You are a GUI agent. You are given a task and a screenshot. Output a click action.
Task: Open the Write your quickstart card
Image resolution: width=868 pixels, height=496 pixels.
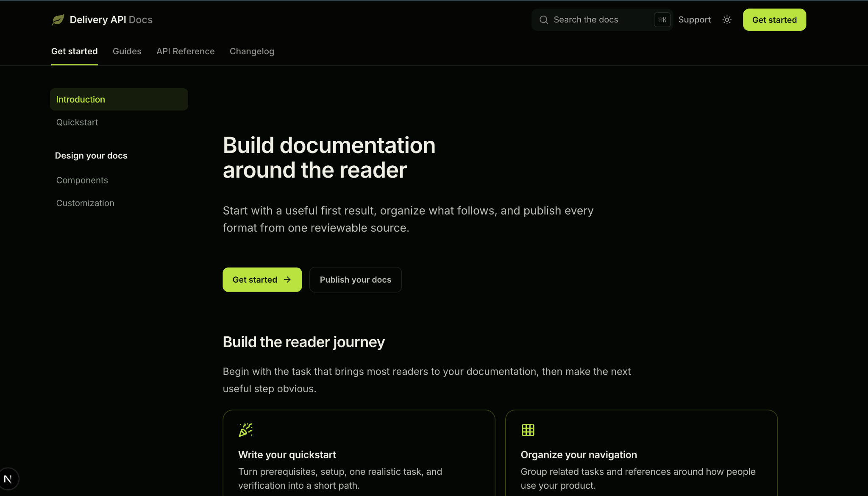[359, 453]
